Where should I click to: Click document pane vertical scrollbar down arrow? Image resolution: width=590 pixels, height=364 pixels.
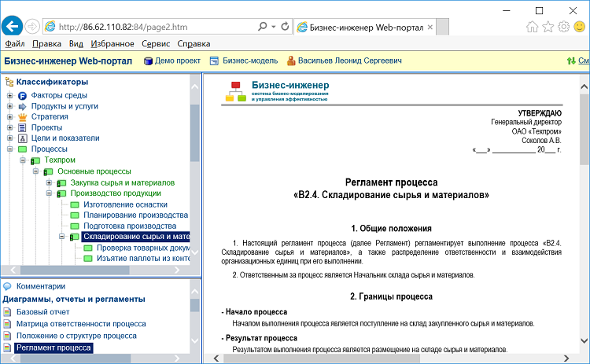click(x=584, y=341)
